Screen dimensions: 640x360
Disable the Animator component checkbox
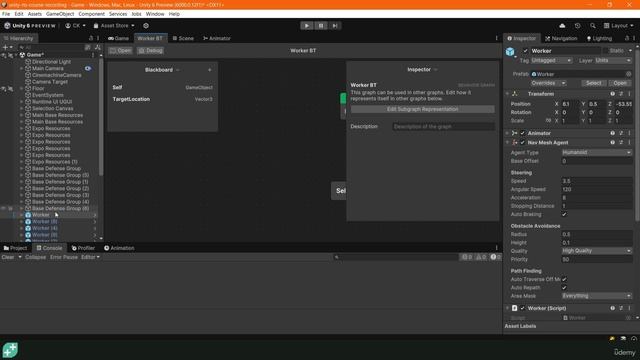click(522, 133)
